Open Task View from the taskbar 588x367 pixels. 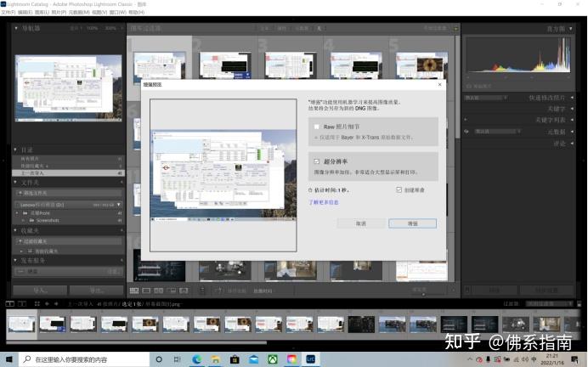pos(177,359)
